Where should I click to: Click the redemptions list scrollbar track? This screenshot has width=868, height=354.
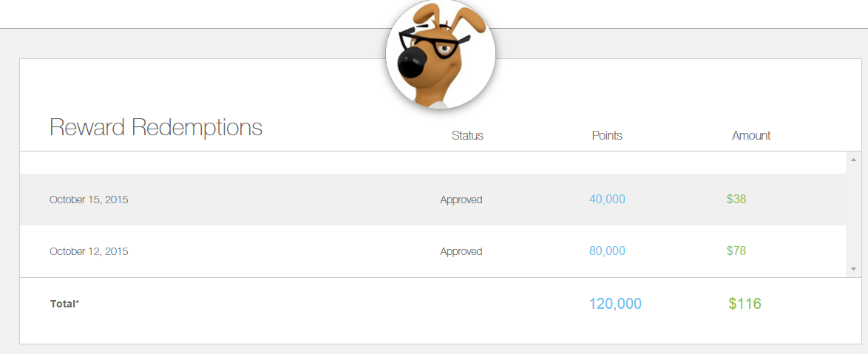point(852,214)
